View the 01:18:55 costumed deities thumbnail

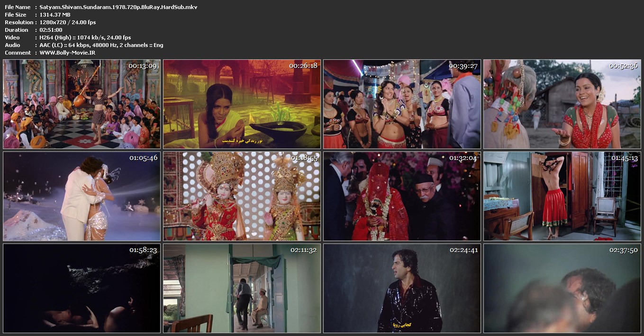tap(242, 196)
